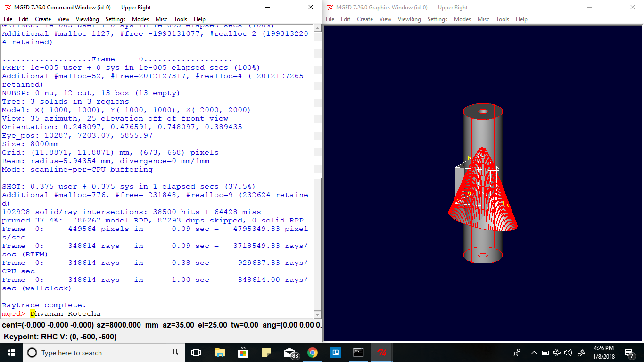This screenshot has width=644, height=362.
Task: Open Modes menu in Command Window
Action: 140,19
